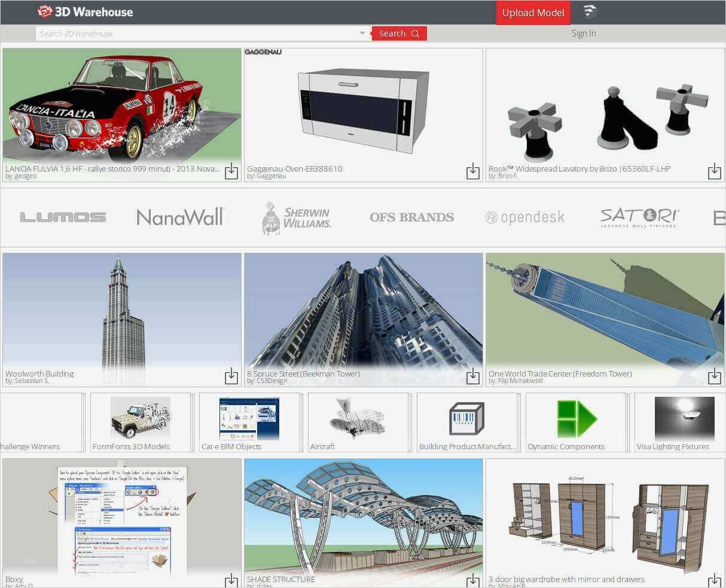The width and height of the screenshot is (726, 588).
Task: Open the Gaggenau oven thumbnail
Action: [364, 105]
